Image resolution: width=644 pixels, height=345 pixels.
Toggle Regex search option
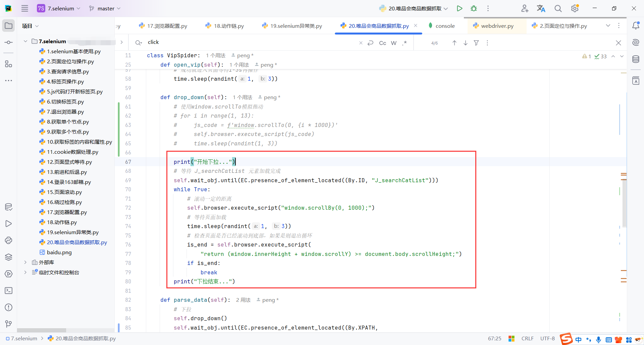click(x=405, y=43)
